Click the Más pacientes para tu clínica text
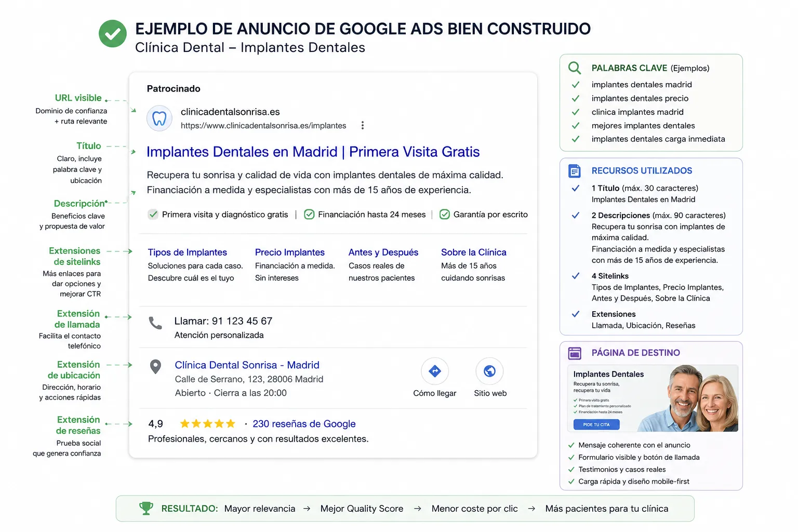The height and width of the screenshot is (532, 798). pyautogui.click(x=607, y=509)
